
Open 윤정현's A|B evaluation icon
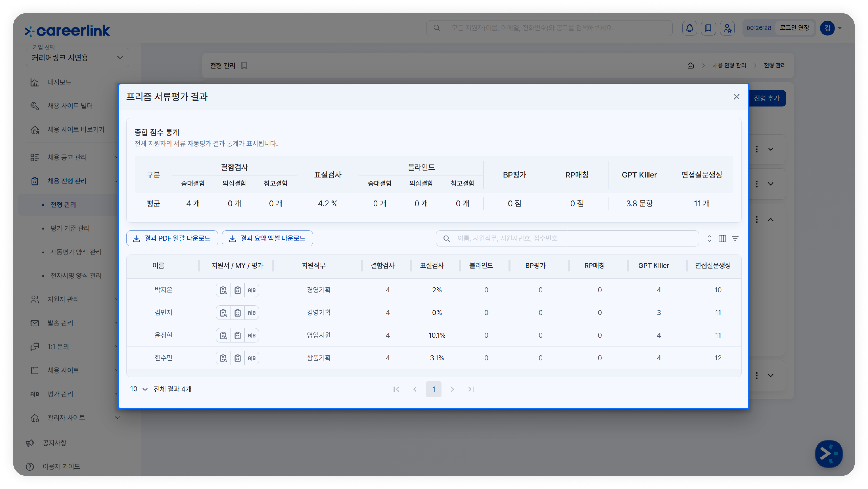point(252,335)
